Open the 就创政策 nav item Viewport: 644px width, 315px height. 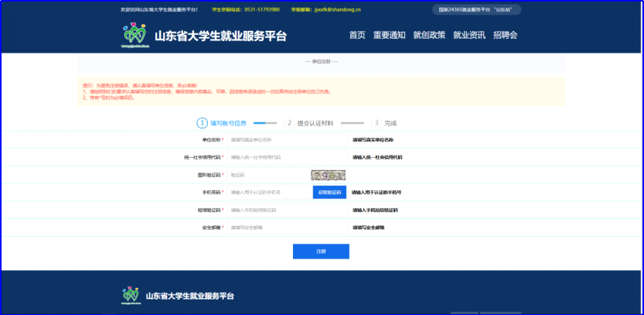point(429,35)
